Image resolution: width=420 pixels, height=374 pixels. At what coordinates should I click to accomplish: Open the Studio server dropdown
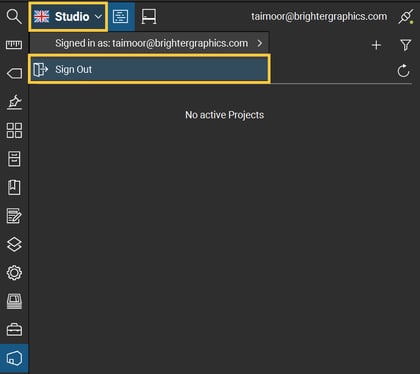(68, 17)
